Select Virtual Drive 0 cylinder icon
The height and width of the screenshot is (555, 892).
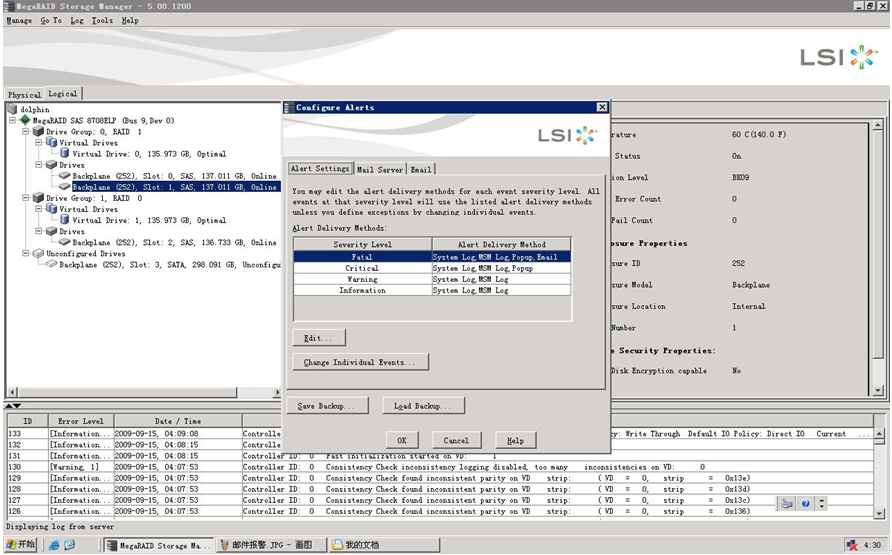(x=64, y=154)
